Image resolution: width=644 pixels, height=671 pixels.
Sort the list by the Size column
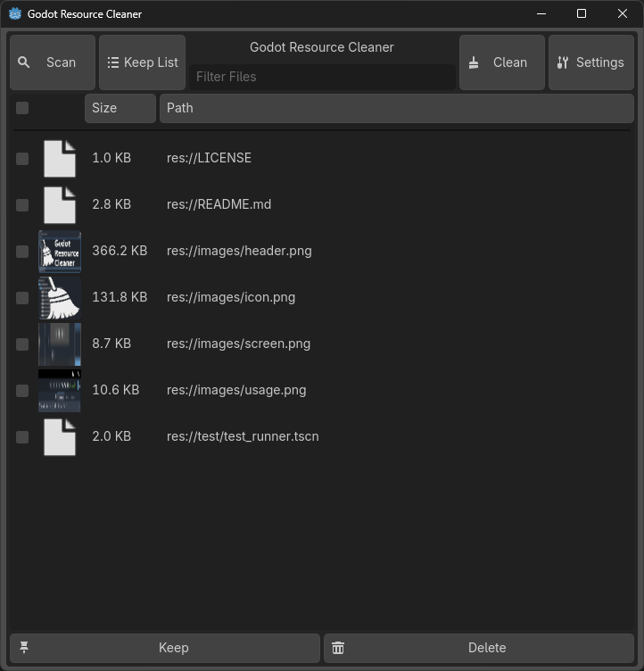tap(120, 108)
